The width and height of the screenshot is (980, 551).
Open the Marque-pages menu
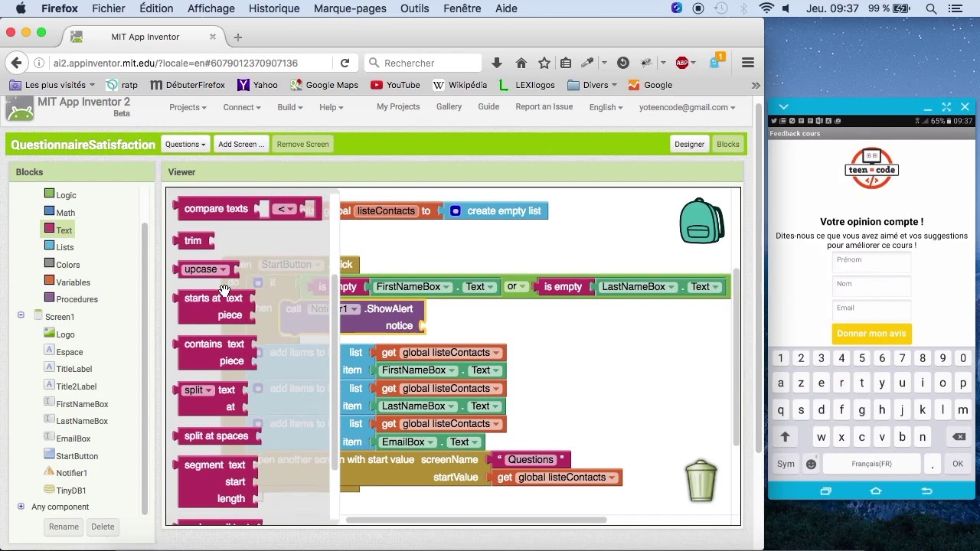click(x=351, y=8)
